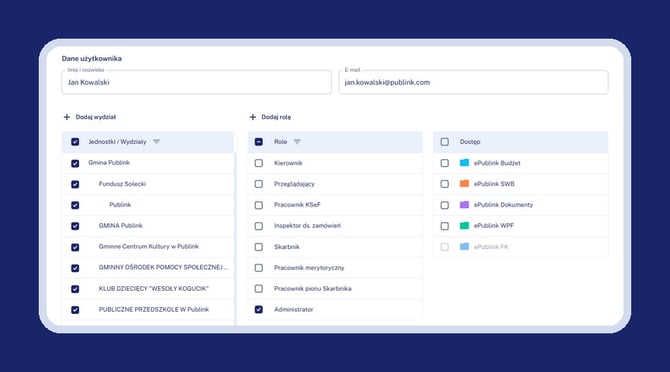Viewport: 670px width, 372px height.
Task: Click the orange ePublink SWB folder icon
Action: [464, 184]
